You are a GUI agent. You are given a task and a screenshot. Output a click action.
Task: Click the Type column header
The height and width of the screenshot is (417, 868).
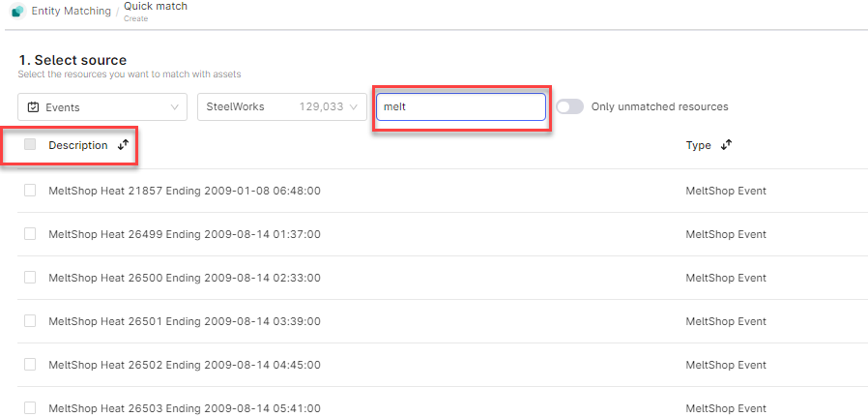click(x=698, y=145)
